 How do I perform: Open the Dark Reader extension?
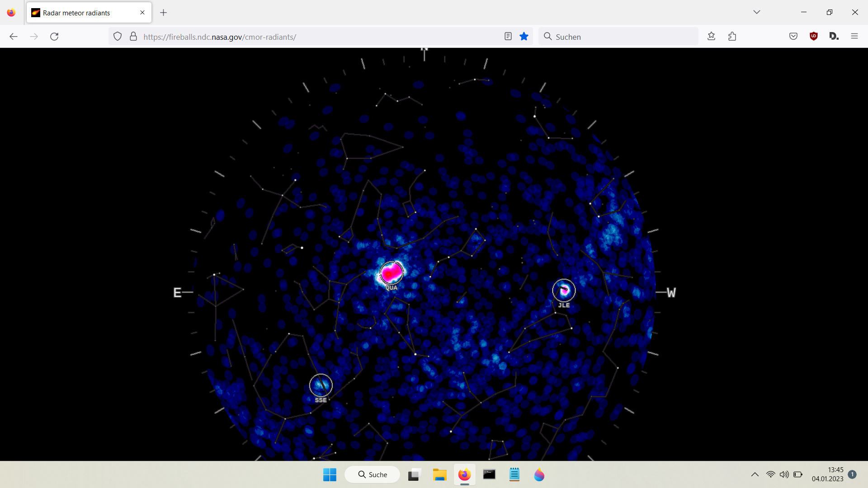(834, 37)
